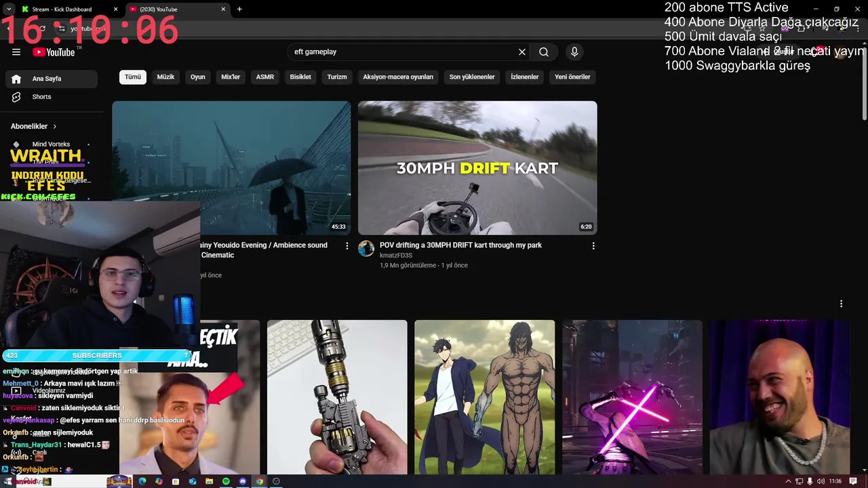Image resolution: width=868 pixels, height=488 pixels.
Task: Bookmark this page with star icon
Action: 762,28
